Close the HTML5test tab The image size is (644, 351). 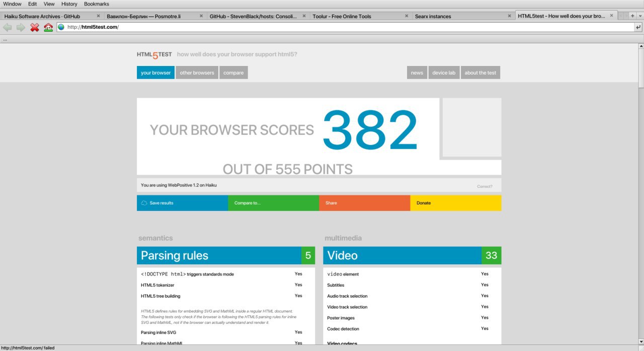click(x=612, y=16)
